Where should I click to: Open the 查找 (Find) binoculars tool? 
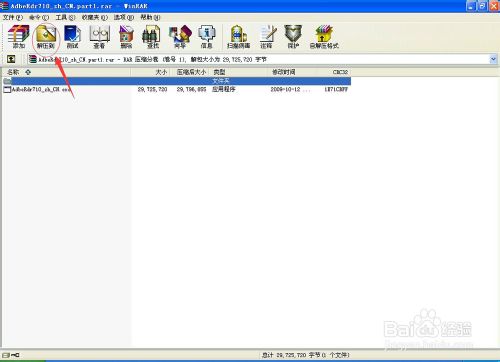pyautogui.click(x=152, y=37)
